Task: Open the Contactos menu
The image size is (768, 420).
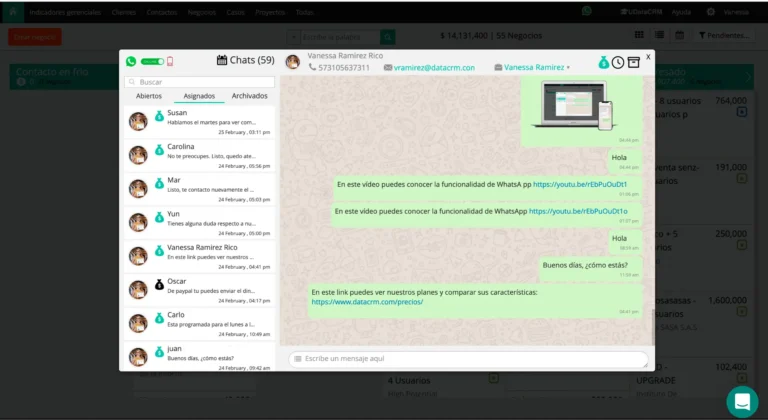Action: point(162,12)
